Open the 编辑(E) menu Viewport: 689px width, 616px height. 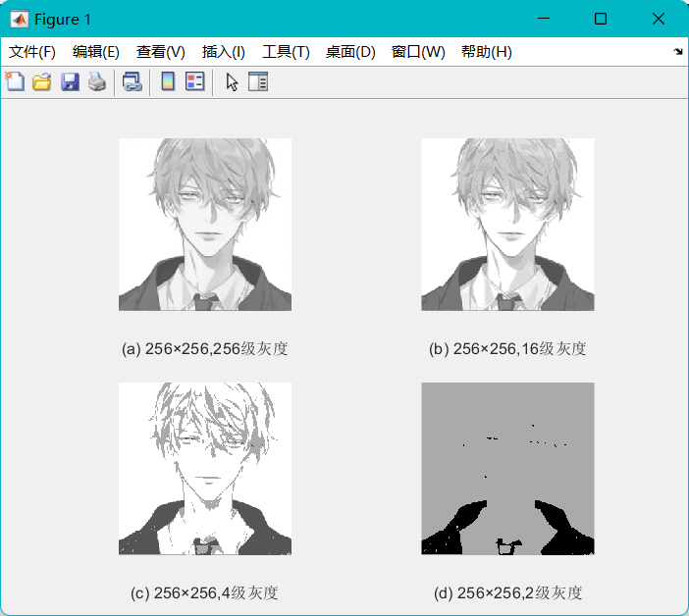click(96, 52)
